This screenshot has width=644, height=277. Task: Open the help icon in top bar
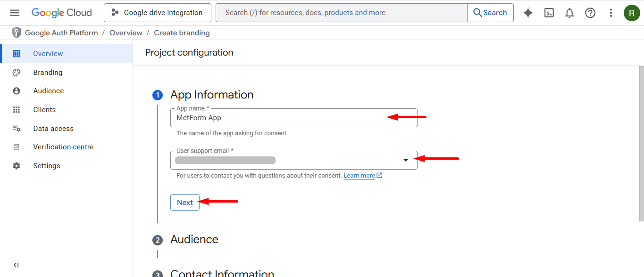tap(590, 13)
